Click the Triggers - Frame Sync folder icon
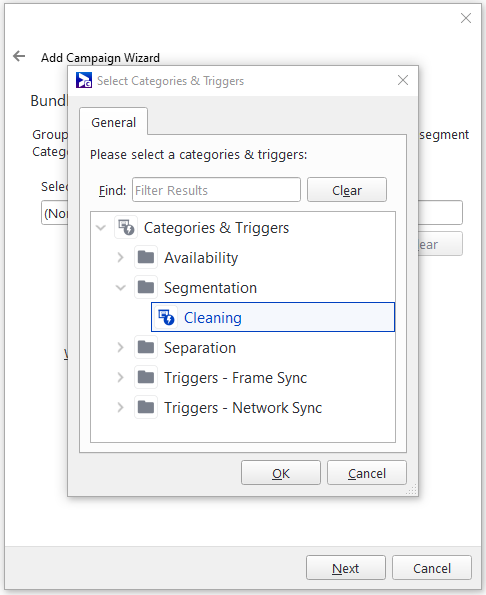 tap(146, 377)
